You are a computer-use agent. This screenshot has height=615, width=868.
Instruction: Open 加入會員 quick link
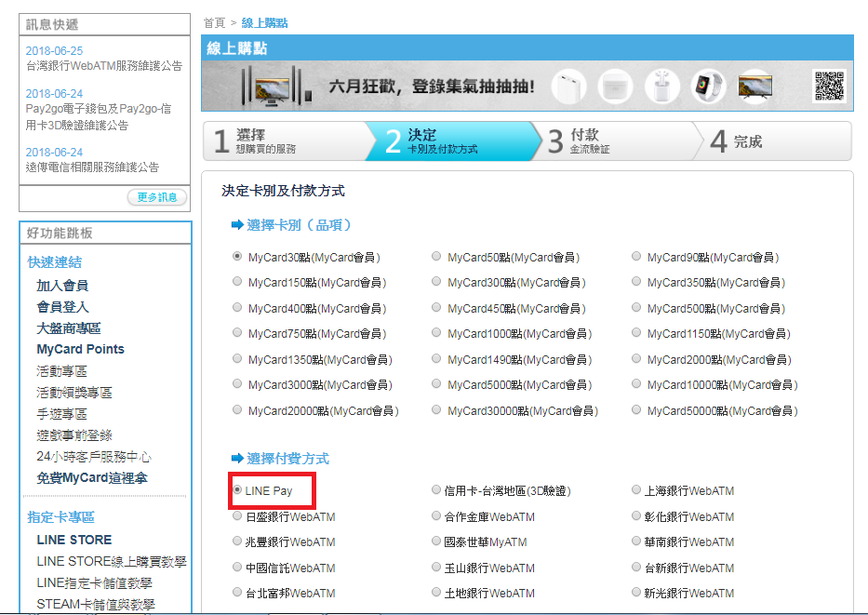click(x=62, y=286)
